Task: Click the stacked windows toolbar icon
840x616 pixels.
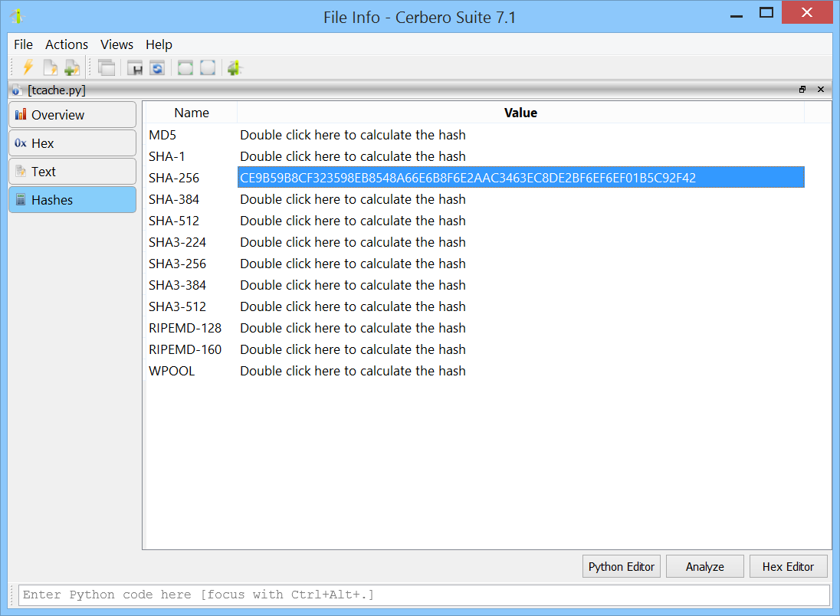Action: (x=107, y=67)
